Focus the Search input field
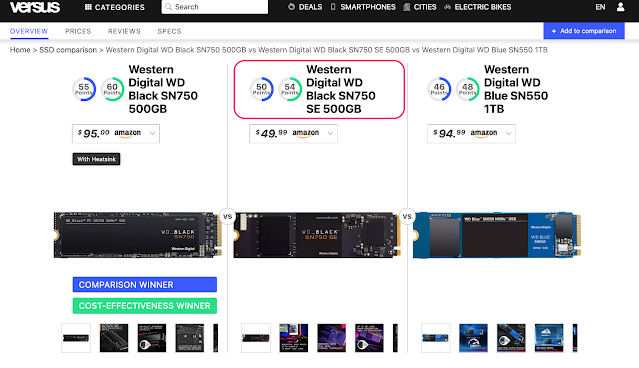Viewport: 639px width, 368px height. [215, 7]
